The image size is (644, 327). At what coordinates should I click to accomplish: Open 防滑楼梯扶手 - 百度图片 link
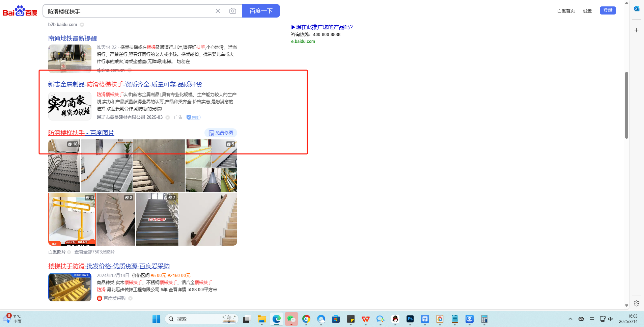tap(81, 133)
